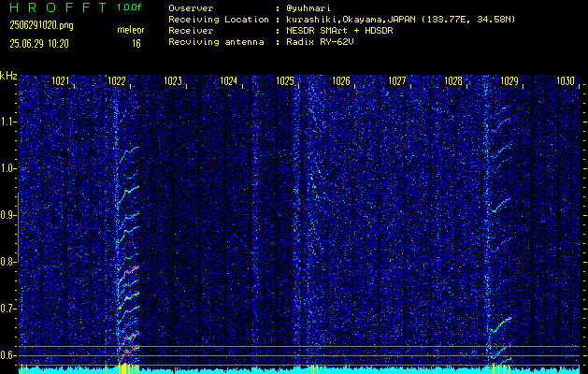This screenshot has height=374, width=588.
Task: Click the HROFFT title text
Action: [x=59, y=7]
